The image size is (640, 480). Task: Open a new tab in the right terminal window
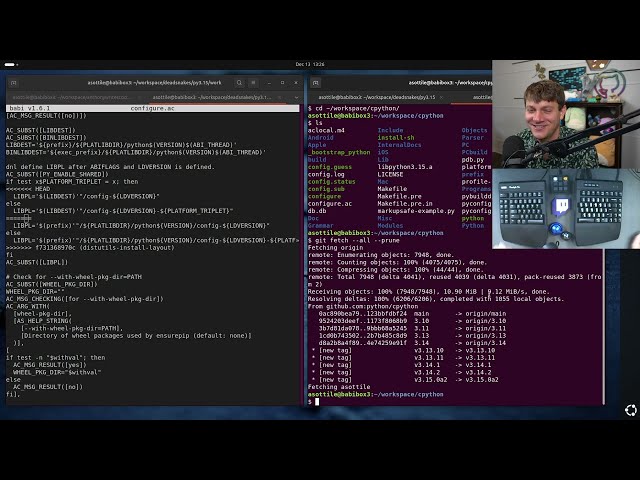[x=316, y=82]
